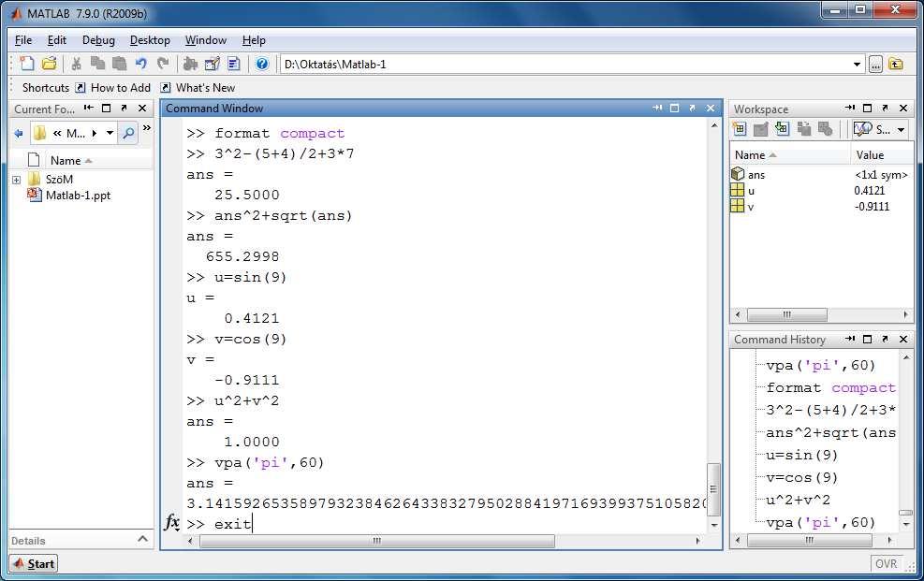Click into the current directory path field

click(x=565, y=65)
